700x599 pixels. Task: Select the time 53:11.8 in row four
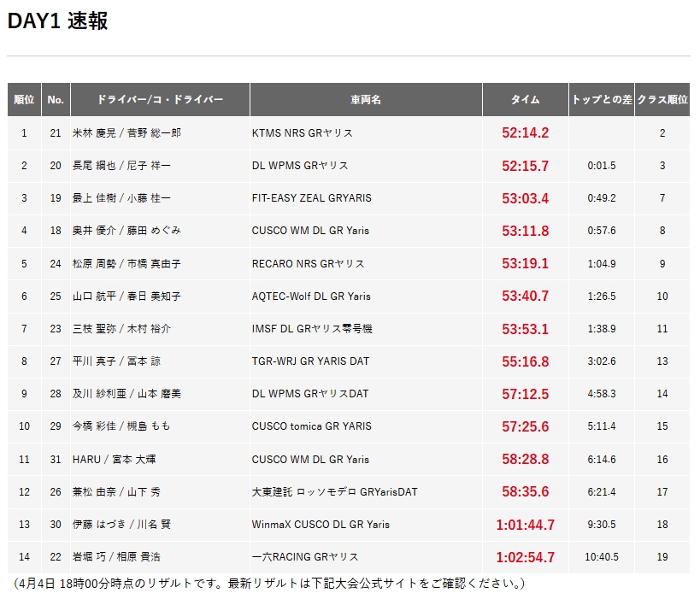(525, 231)
